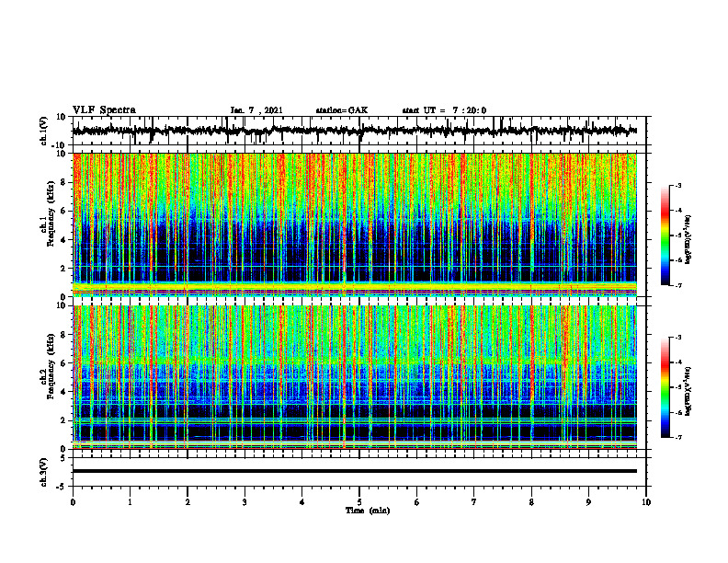
Task: Click time axis tick label "10"
Action: point(646,502)
